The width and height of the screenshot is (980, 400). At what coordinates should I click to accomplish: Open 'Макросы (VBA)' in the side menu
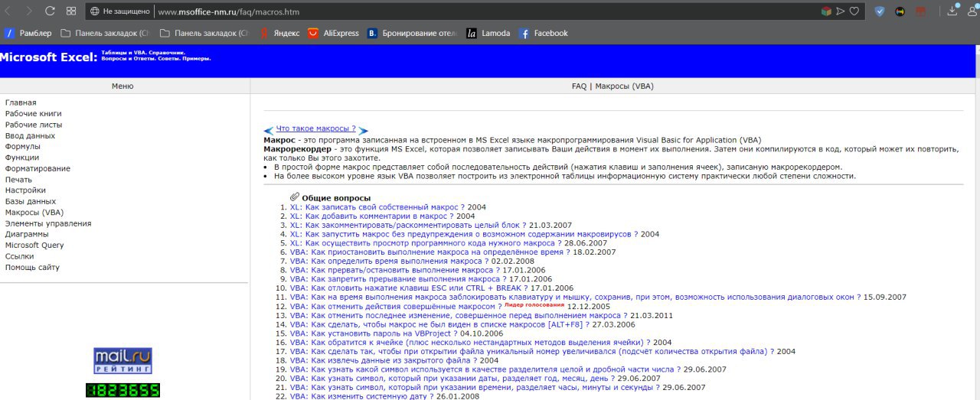click(x=34, y=212)
